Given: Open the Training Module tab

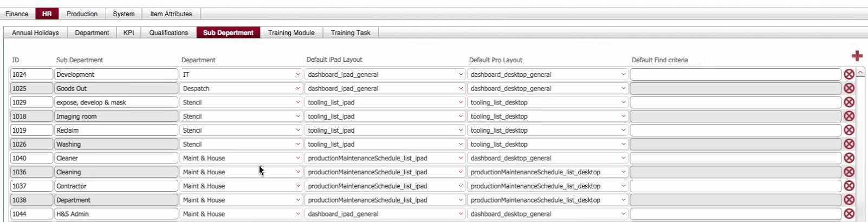Looking at the screenshot, I should coord(291,33).
